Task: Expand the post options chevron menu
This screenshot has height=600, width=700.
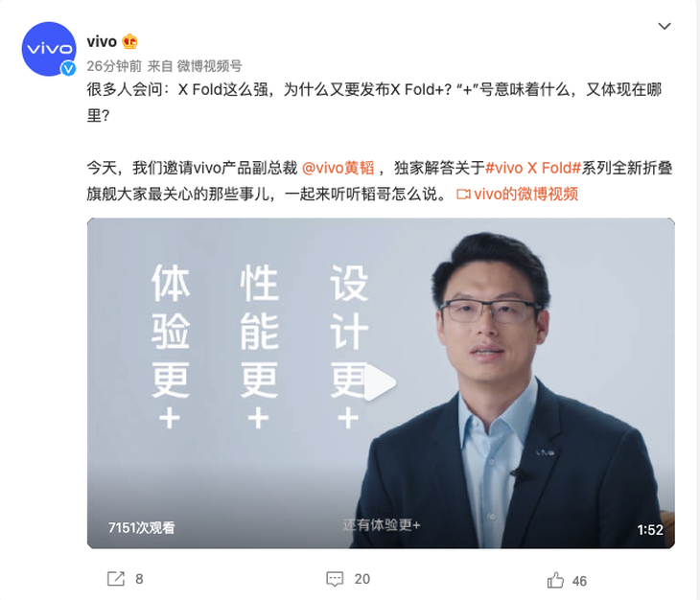Action: (x=665, y=26)
